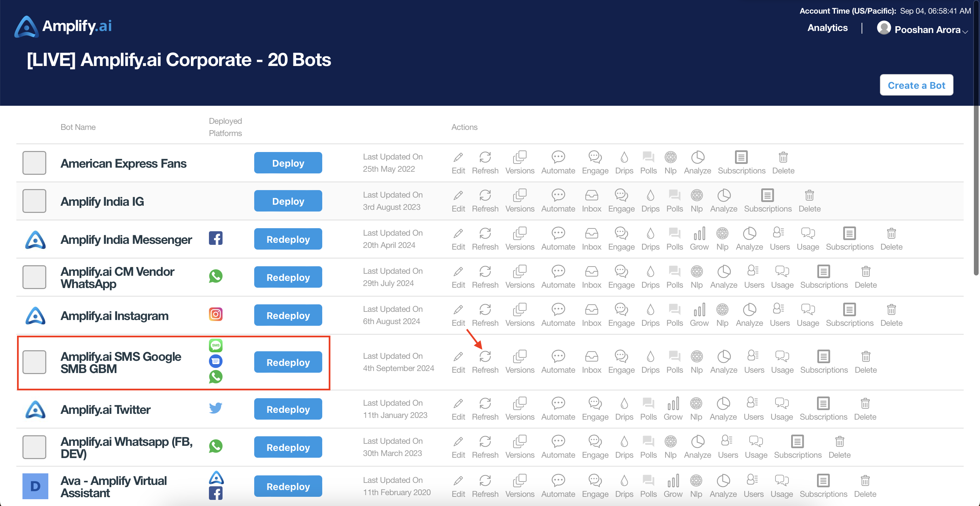Open Analyze for Amplify.ai CM Vendor WhatsApp
Viewport: 980px width, 506px height.
723,277
